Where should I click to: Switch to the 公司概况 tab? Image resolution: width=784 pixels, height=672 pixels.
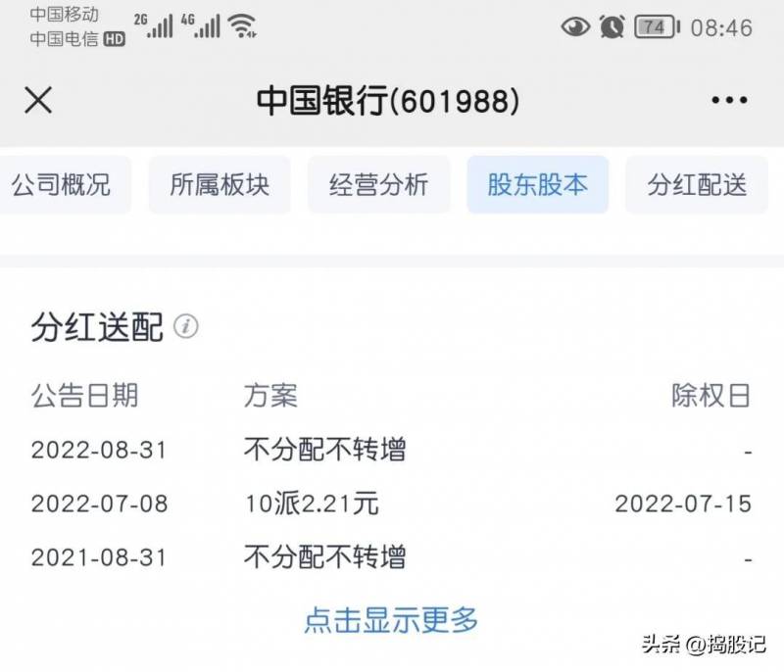coord(65,184)
